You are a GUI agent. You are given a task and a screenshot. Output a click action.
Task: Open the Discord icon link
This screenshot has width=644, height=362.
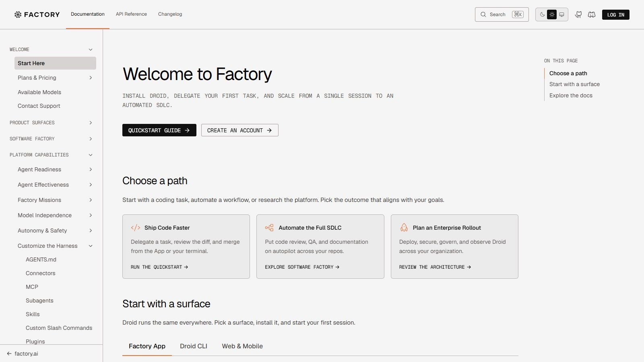[592, 14]
